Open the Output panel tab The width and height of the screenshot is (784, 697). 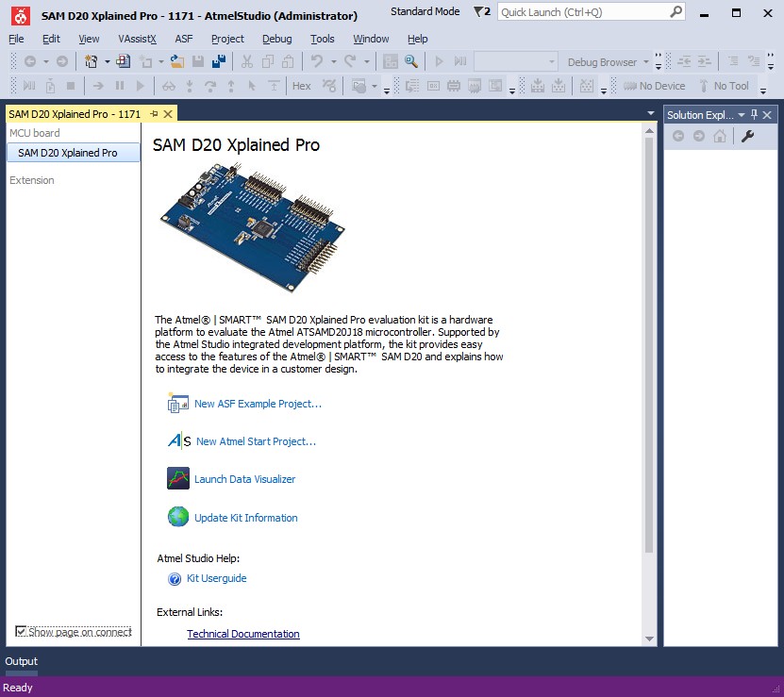[21, 661]
